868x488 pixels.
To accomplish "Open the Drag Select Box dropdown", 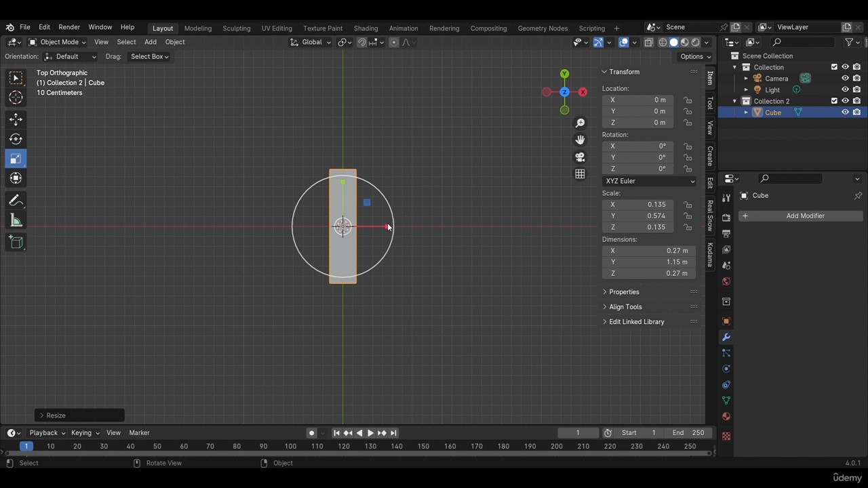I will pyautogui.click(x=149, y=56).
